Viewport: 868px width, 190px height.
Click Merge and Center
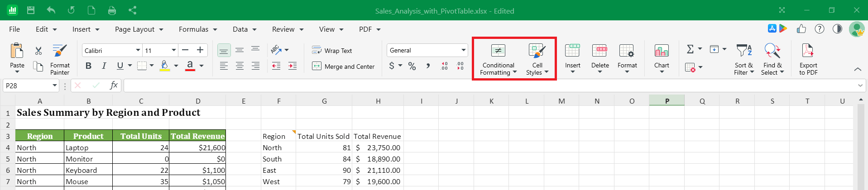[344, 66]
